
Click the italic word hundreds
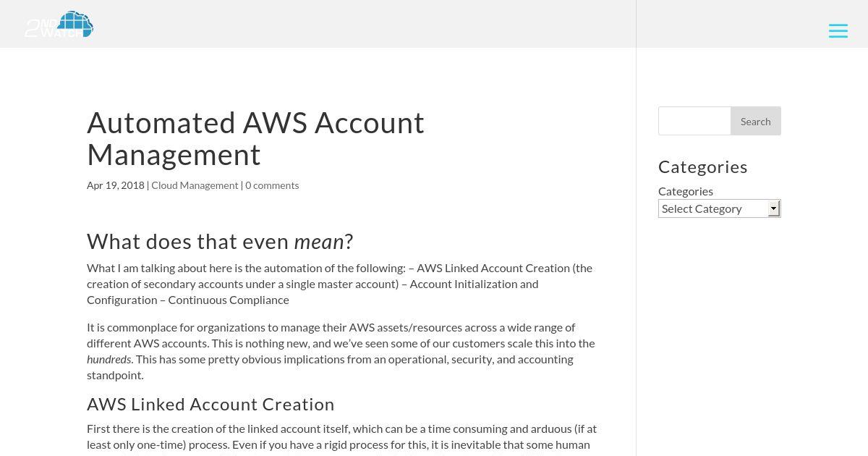pyautogui.click(x=109, y=359)
